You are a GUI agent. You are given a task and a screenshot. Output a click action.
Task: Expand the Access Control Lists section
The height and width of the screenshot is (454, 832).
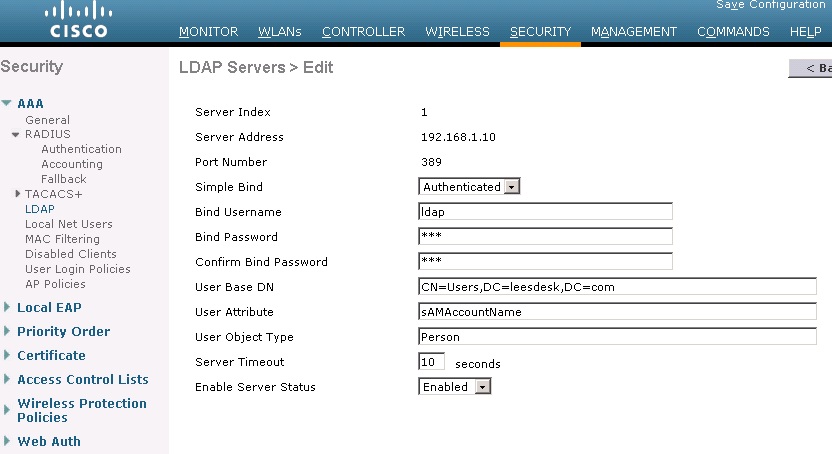(x=7, y=380)
